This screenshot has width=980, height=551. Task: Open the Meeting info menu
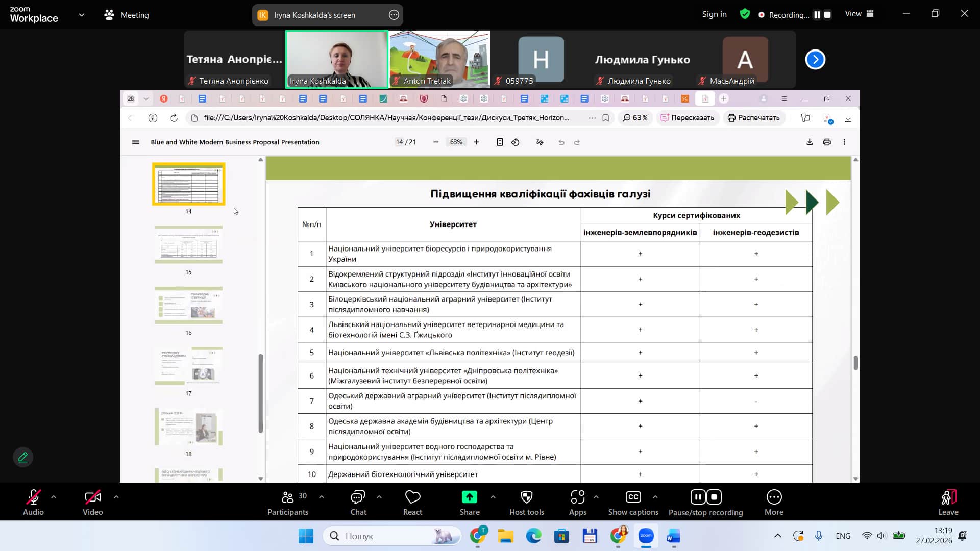pos(127,15)
